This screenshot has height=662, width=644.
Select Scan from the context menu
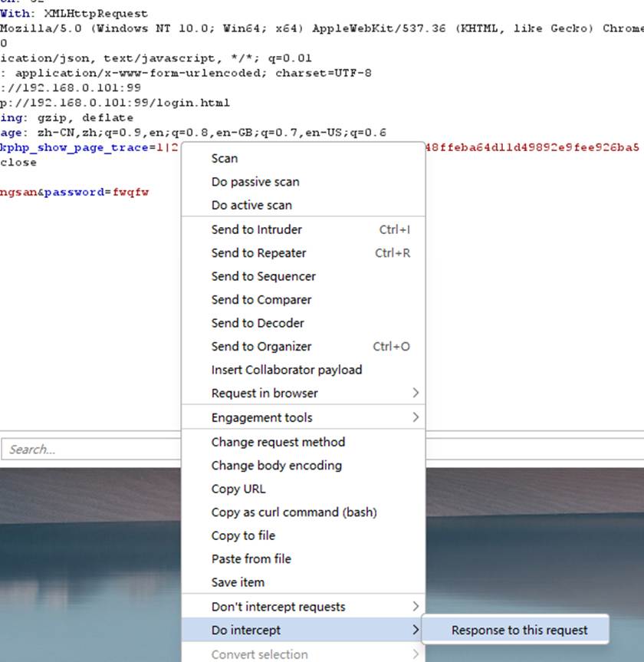point(303,158)
